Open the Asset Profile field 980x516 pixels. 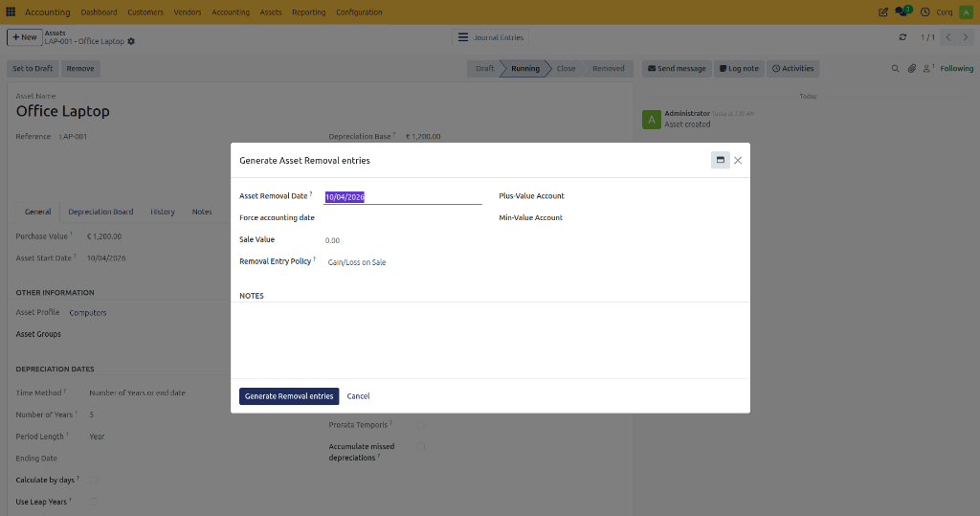(x=88, y=313)
